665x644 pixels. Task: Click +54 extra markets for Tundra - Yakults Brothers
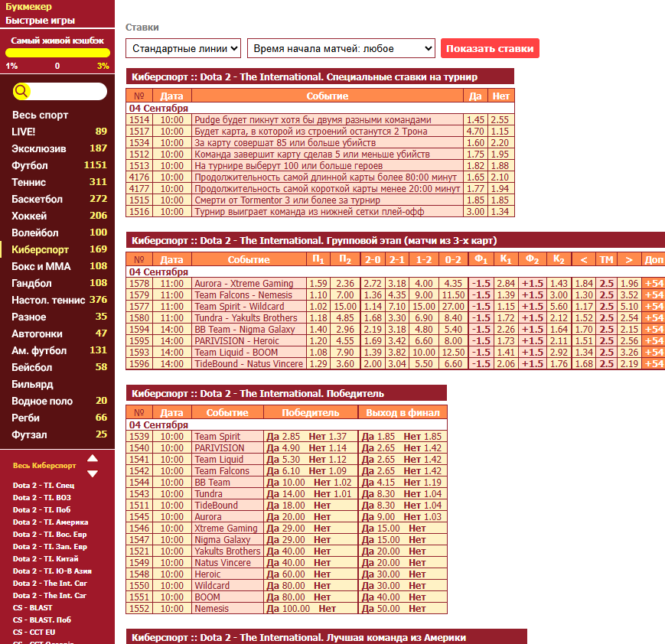(x=654, y=318)
